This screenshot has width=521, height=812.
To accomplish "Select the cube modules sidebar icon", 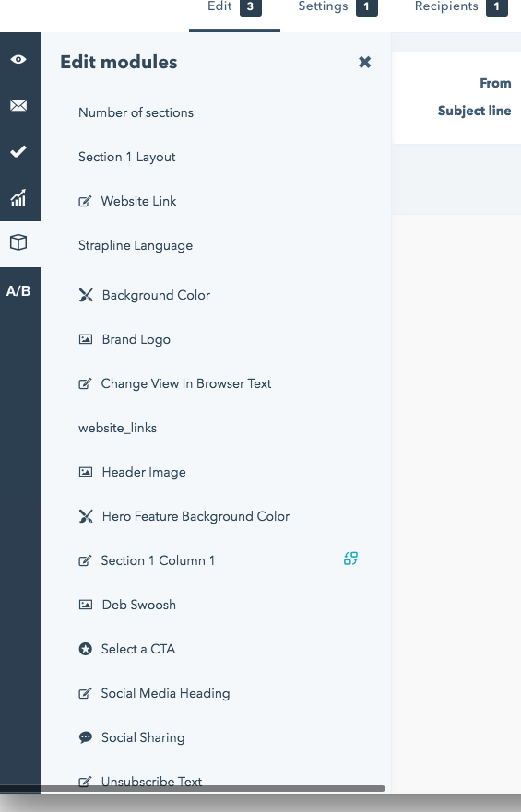I will tap(18, 242).
